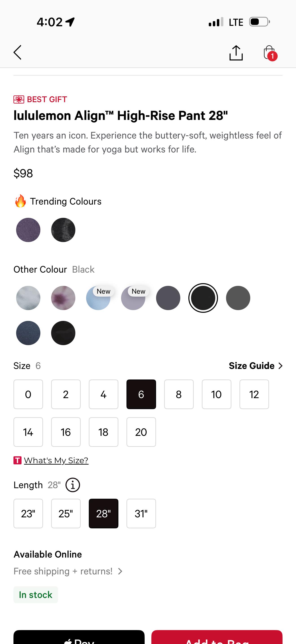Pick the purple trending colour swatch

tap(28, 230)
